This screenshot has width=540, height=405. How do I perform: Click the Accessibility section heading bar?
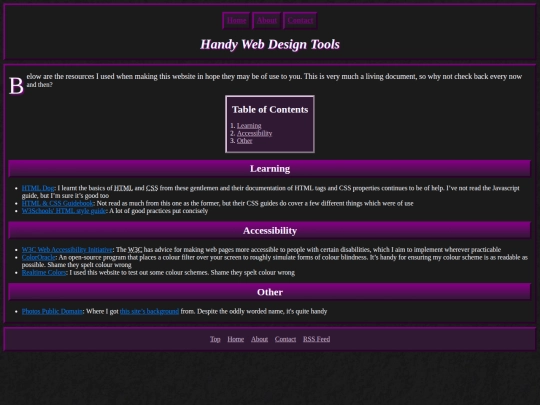click(x=270, y=230)
